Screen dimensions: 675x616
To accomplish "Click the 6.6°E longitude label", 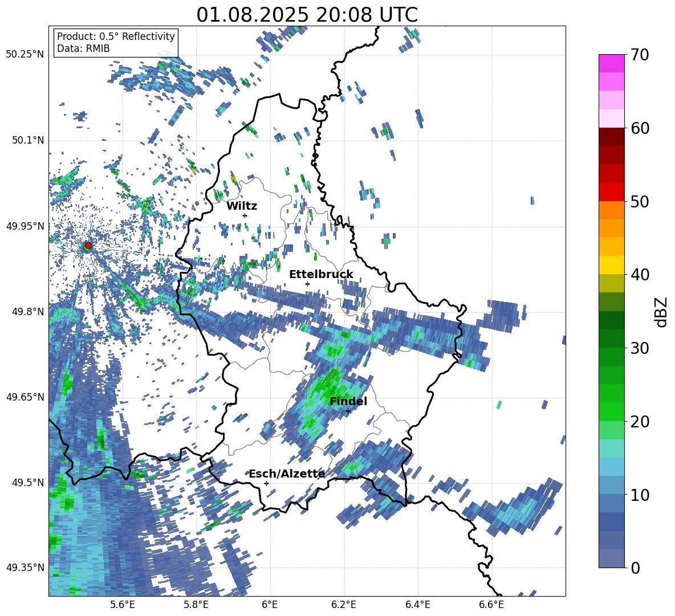I will tap(491, 605).
